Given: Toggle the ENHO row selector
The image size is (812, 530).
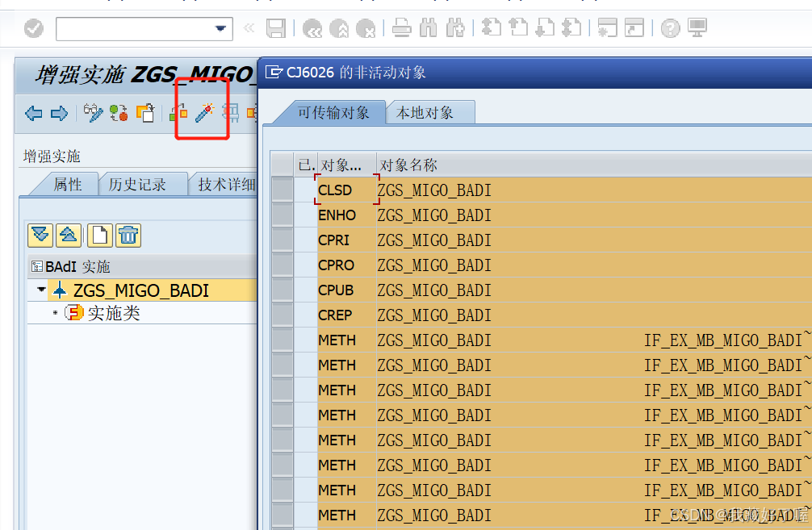Looking at the screenshot, I should 283,215.
